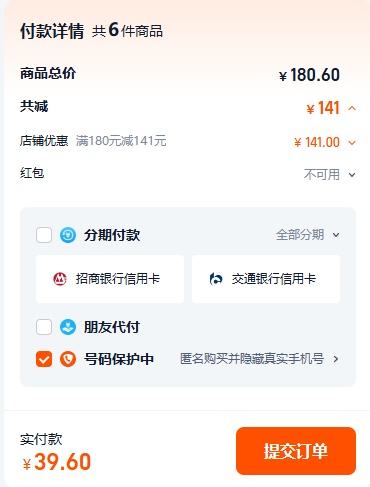Click the orange phone protection shield icon
The width and height of the screenshot is (370, 487).
(x=68, y=359)
